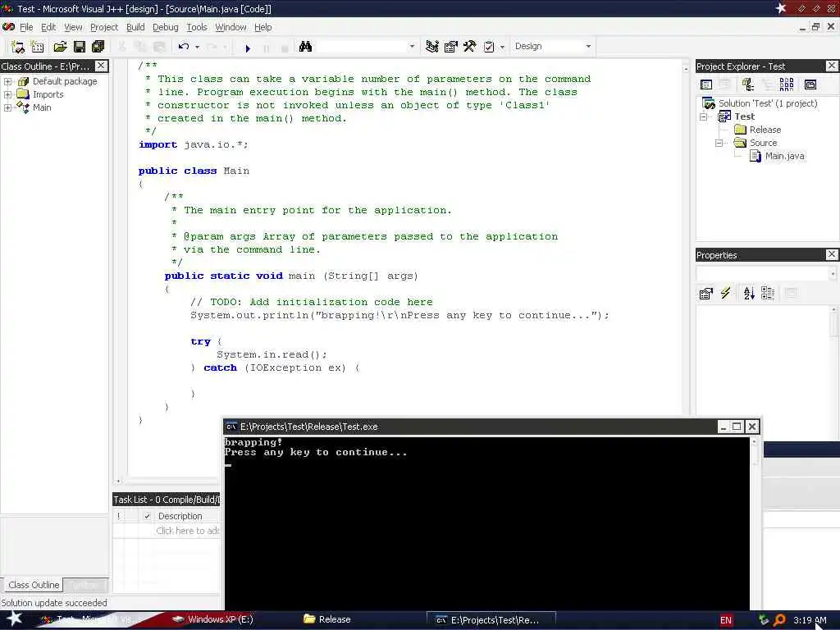840x630 pixels.
Task: Click the Description column header in Task List
Action: point(188,516)
